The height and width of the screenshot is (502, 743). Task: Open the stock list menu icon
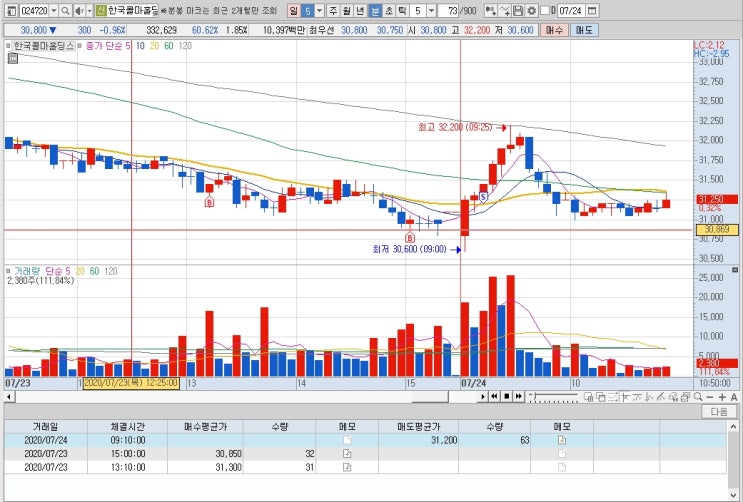(x=12, y=10)
